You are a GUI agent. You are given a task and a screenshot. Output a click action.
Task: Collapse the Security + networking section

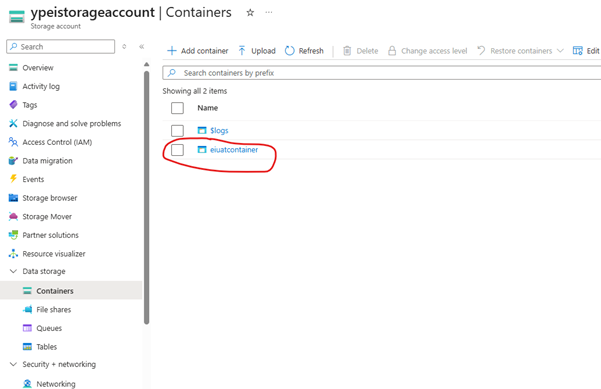[x=13, y=364]
